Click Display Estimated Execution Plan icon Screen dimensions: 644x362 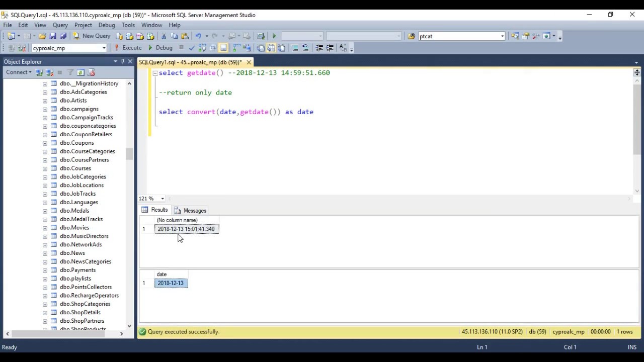tap(202, 48)
